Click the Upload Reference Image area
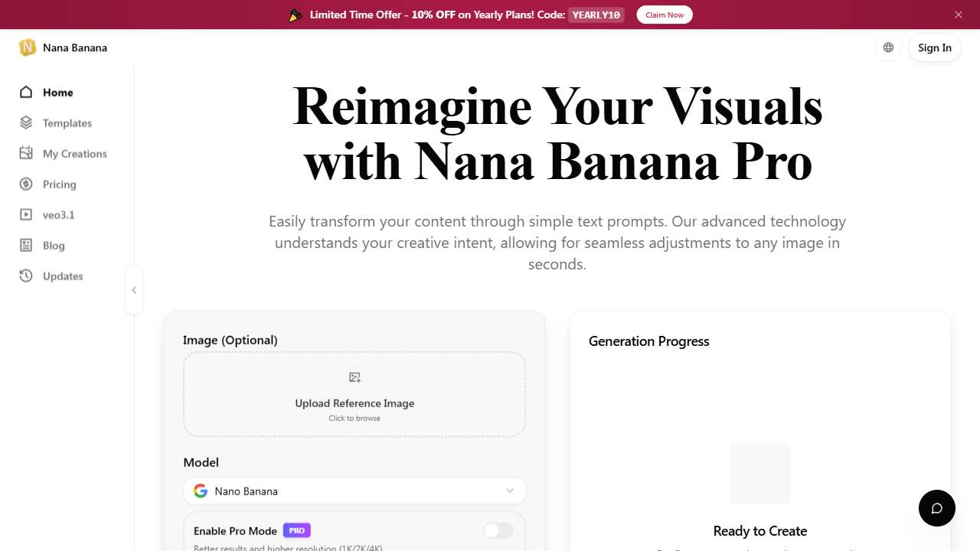The width and height of the screenshot is (980, 551). [x=354, y=393]
